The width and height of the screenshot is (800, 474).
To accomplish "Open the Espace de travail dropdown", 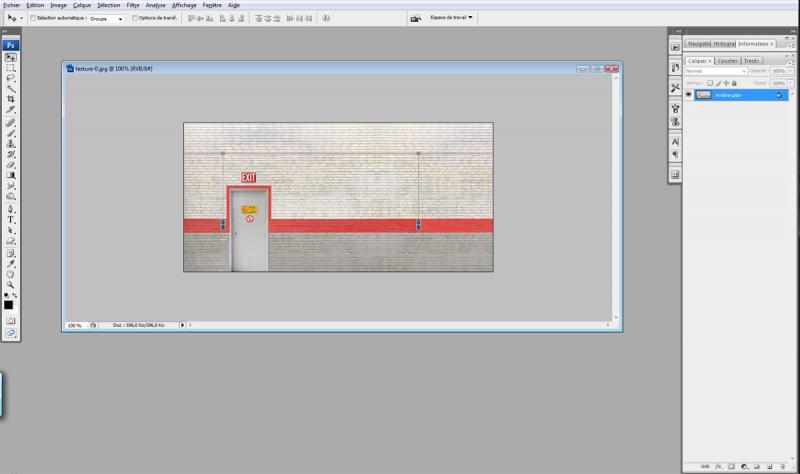I will [x=452, y=17].
